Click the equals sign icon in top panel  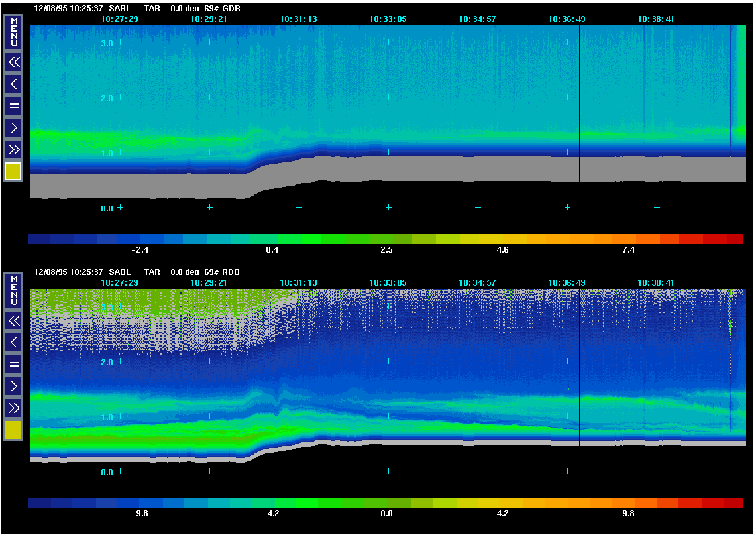(13, 105)
